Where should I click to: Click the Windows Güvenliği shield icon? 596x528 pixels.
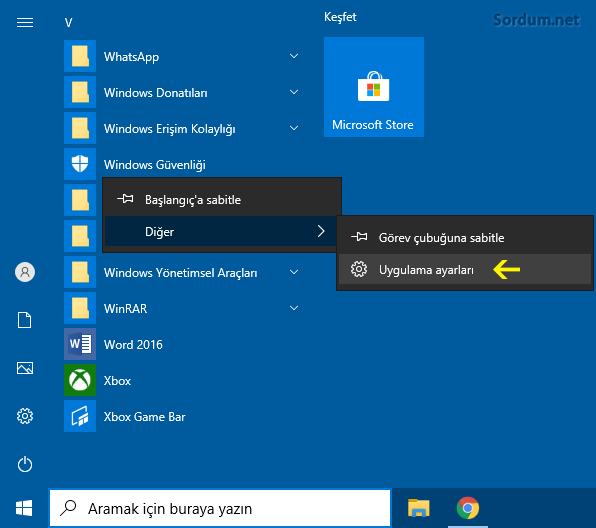click(80, 164)
